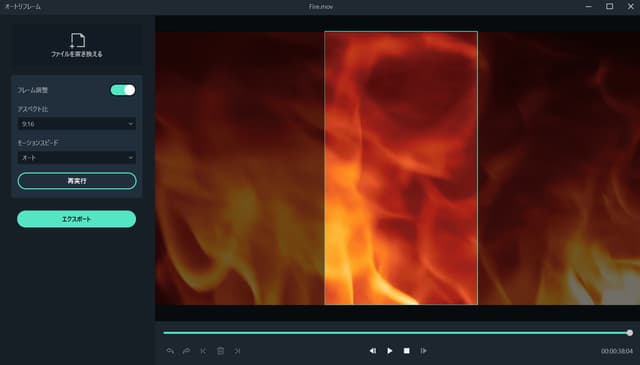Play the Fire.mov preview
The image size is (640, 365).
click(389, 351)
